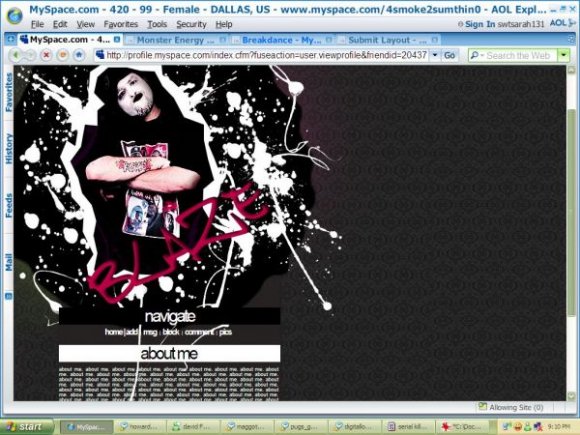The width and height of the screenshot is (580, 435).
Task: Open the pugs_g chat taskbar window
Action: [x=301, y=427]
